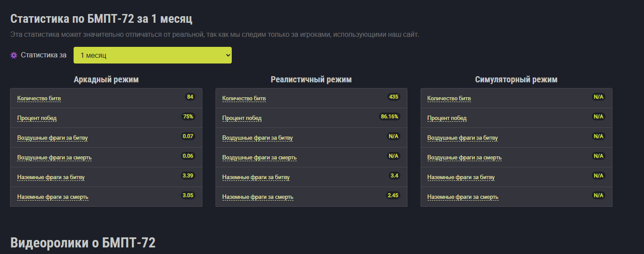Click the Реалистичный режим column heading

[x=311, y=80]
